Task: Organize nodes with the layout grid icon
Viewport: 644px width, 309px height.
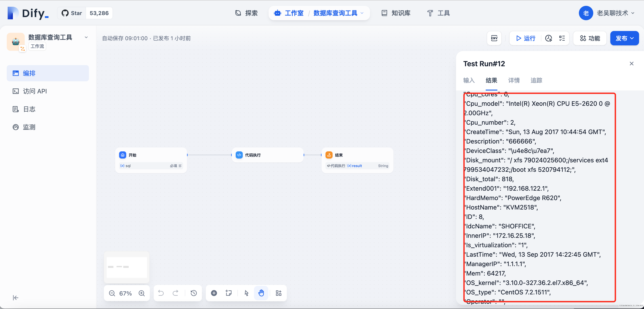Action: pos(278,293)
